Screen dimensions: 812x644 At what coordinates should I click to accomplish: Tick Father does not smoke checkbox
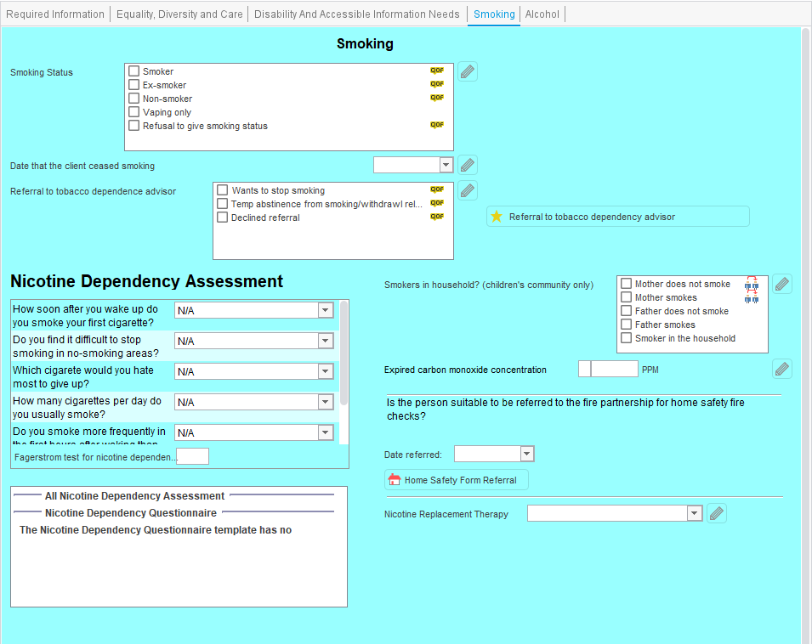click(626, 310)
